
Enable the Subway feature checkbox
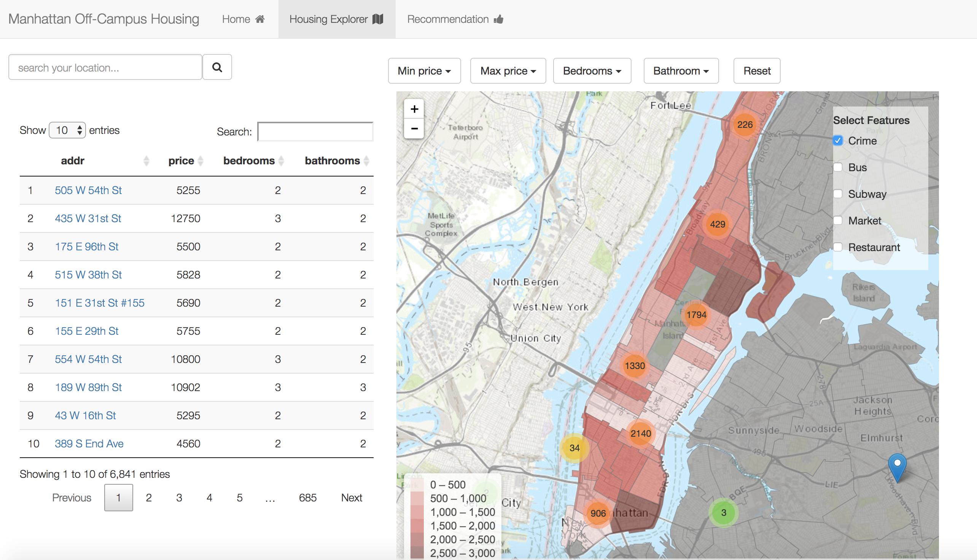(x=838, y=194)
